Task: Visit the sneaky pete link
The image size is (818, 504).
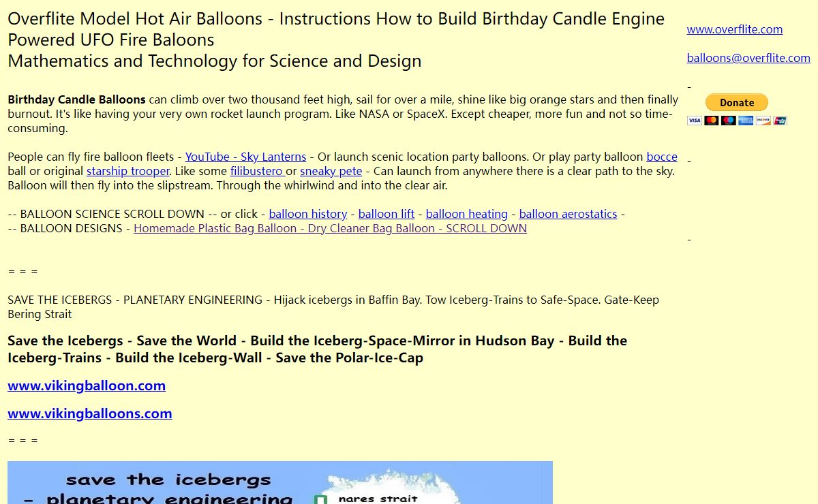Action: pyautogui.click(x=331, y=171)
